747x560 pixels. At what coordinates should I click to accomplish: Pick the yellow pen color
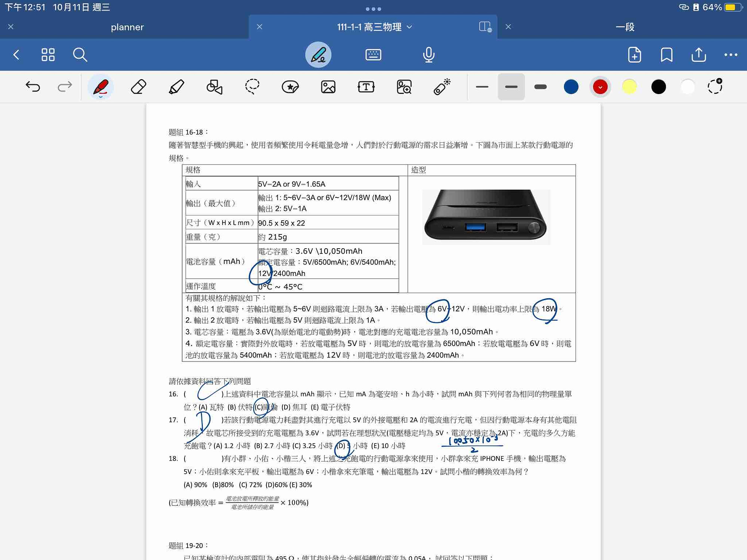click(x=629, y=87)
